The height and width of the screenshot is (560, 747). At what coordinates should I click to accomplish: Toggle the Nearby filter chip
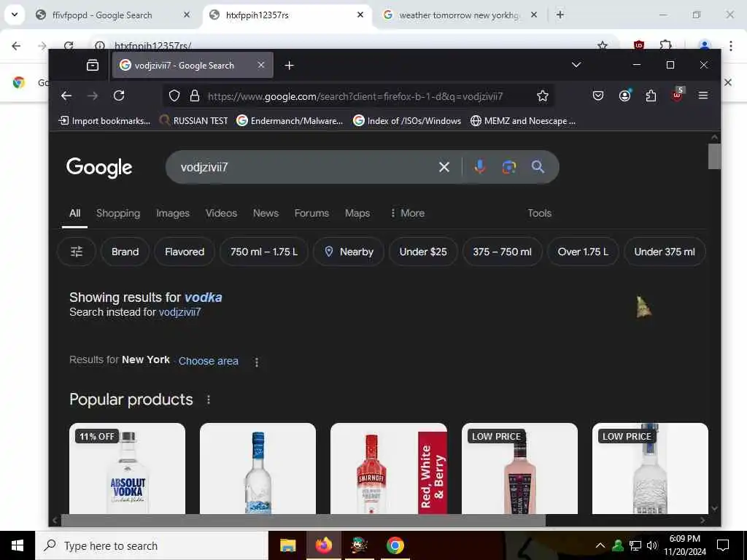pos(348,252)
